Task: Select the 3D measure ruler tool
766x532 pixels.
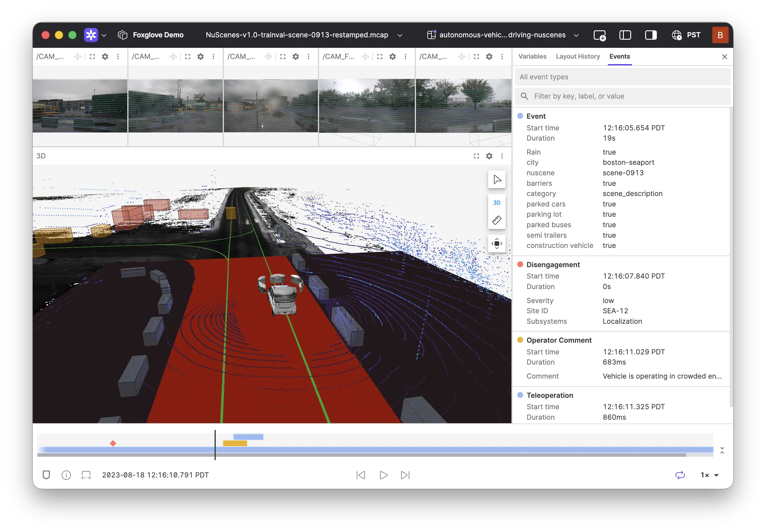Action: (497, 220)
